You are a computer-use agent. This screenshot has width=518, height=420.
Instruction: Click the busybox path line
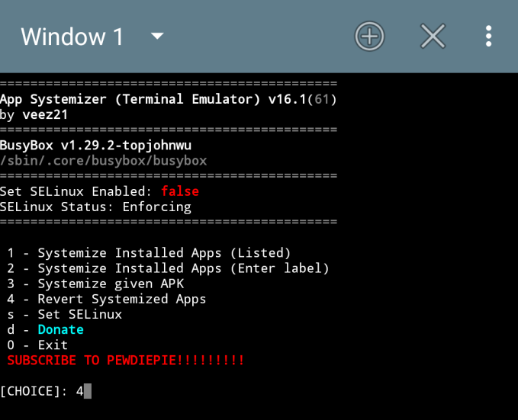[x=104, y=161]
